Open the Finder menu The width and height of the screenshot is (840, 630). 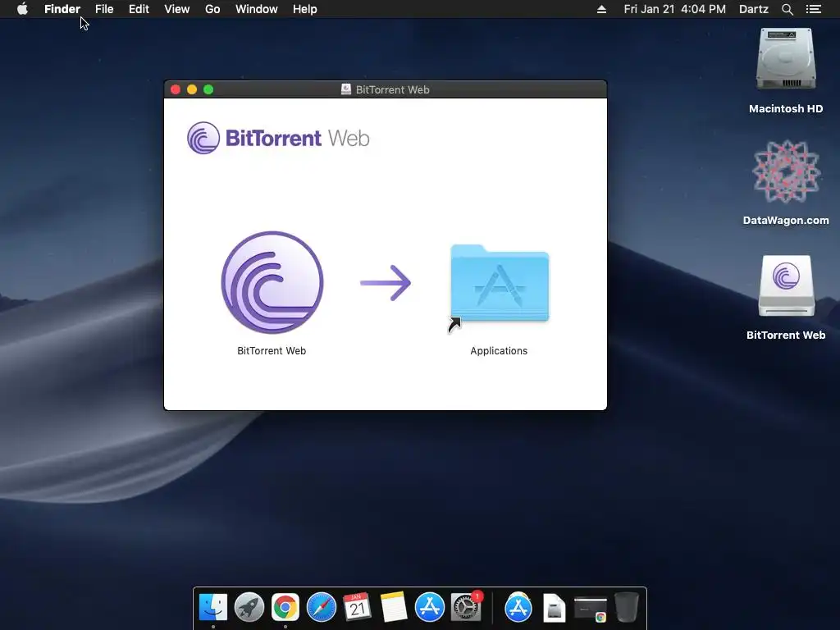[x=62, y=9]
